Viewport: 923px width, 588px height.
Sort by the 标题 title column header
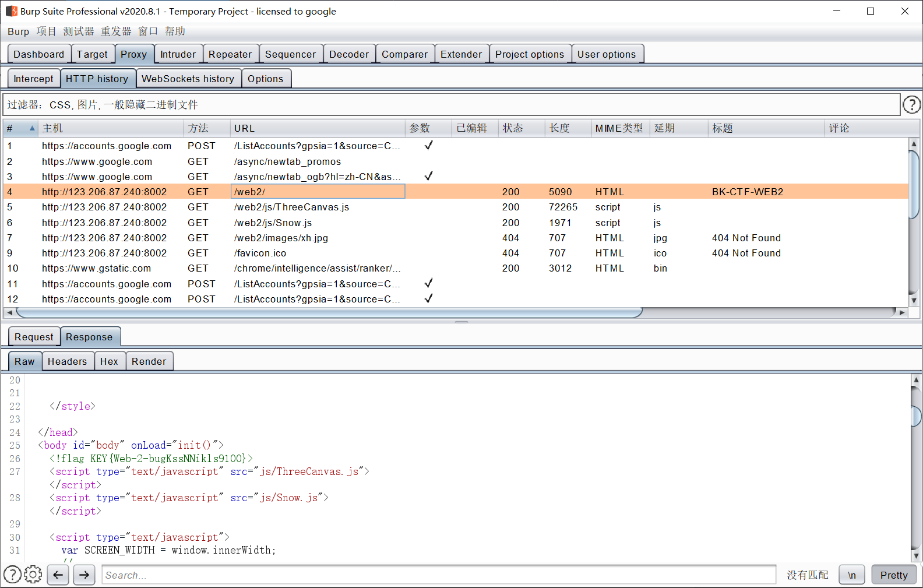[766, 128]
